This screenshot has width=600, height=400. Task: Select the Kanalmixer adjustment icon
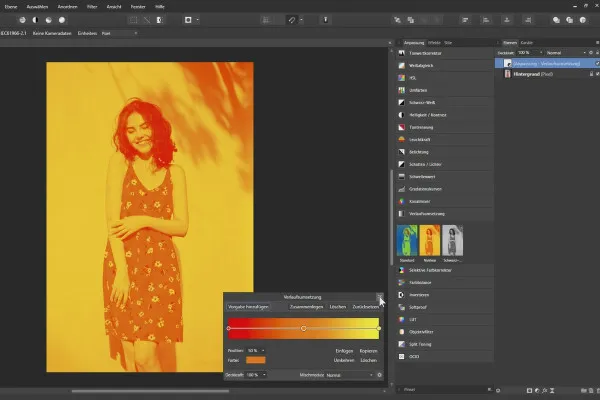401,204
